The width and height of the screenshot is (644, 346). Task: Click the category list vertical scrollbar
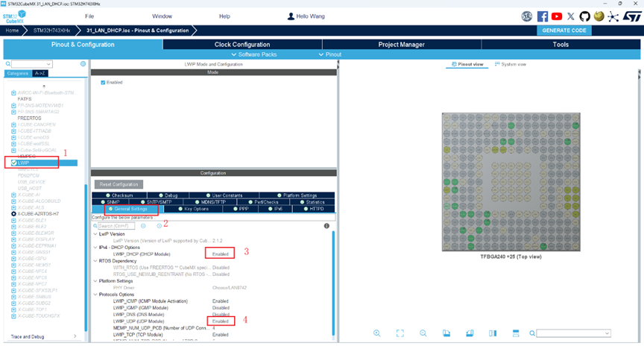(86, 257)
